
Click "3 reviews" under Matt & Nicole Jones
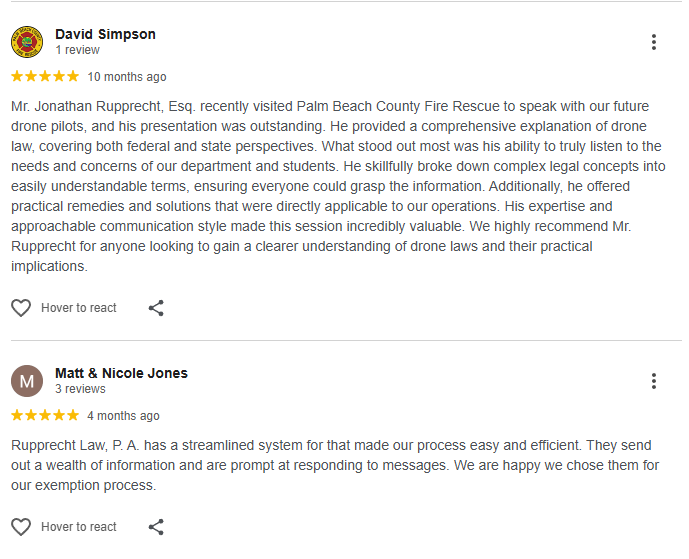(80, 389)
